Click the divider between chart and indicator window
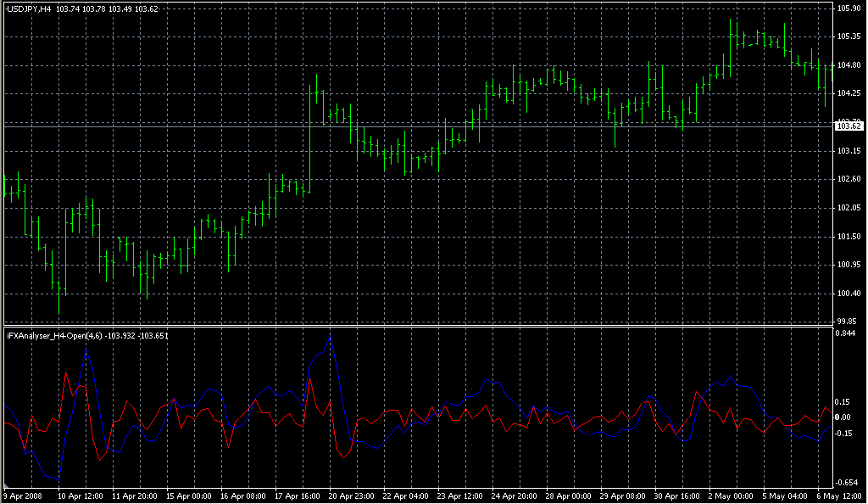Screen dimensions: 868x504 pos(415,325)
